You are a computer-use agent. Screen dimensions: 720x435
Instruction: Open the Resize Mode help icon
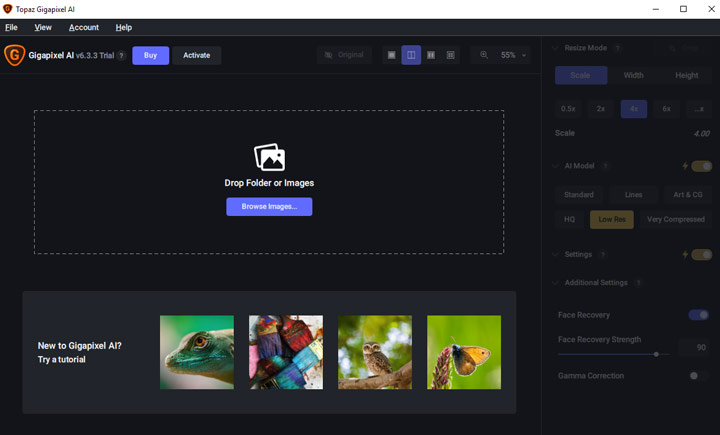[618, 48]
